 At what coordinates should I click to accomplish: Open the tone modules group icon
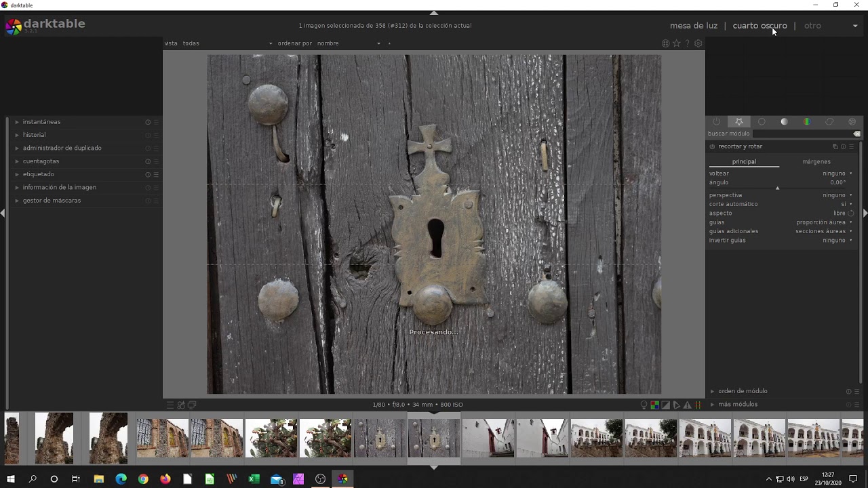785,122
